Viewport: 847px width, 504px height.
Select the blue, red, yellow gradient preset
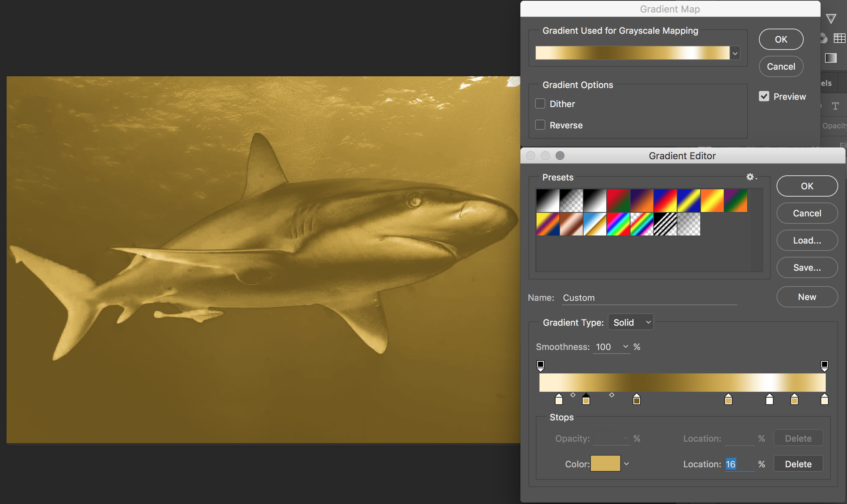click(x=665, y=201)
